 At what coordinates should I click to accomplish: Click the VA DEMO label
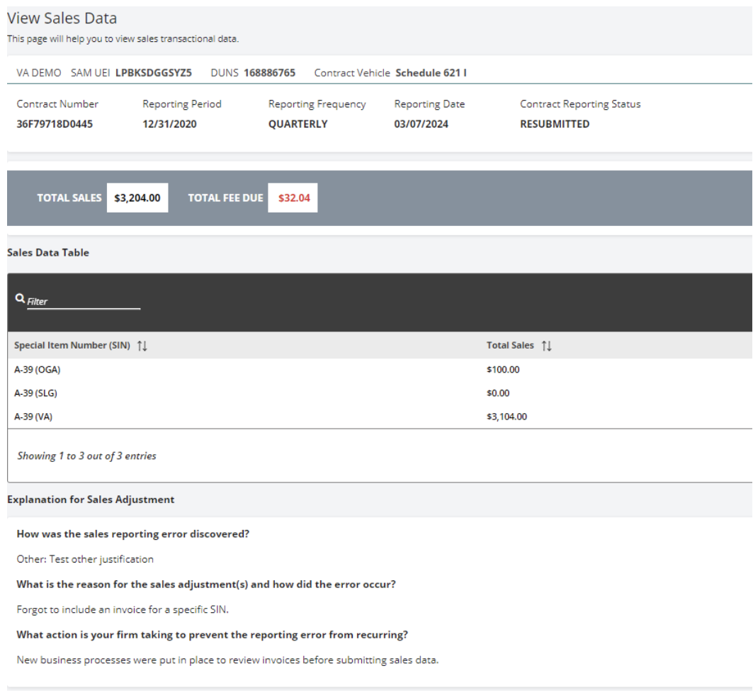(39, 73)
